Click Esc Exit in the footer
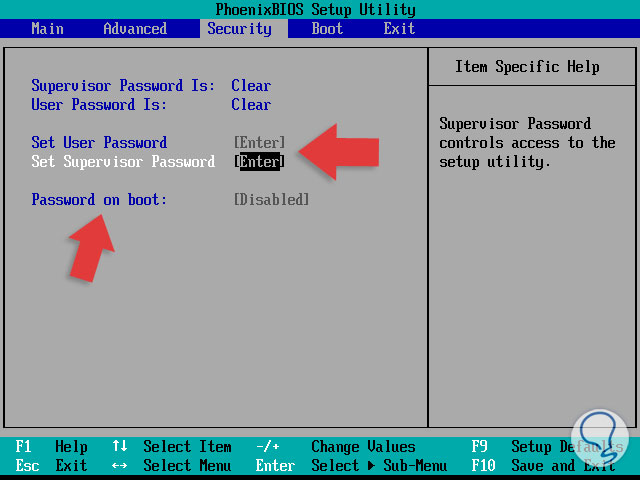The image size is (640, 480). coord(51,466)
